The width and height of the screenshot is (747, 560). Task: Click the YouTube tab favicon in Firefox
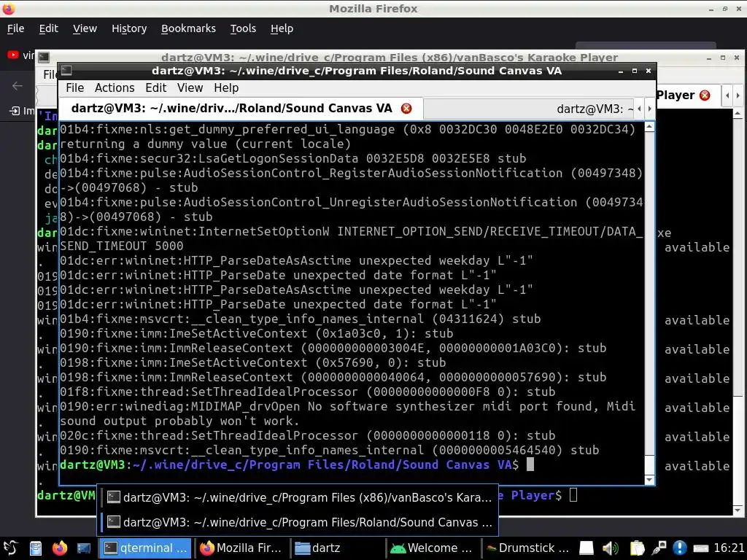(13, 55)
